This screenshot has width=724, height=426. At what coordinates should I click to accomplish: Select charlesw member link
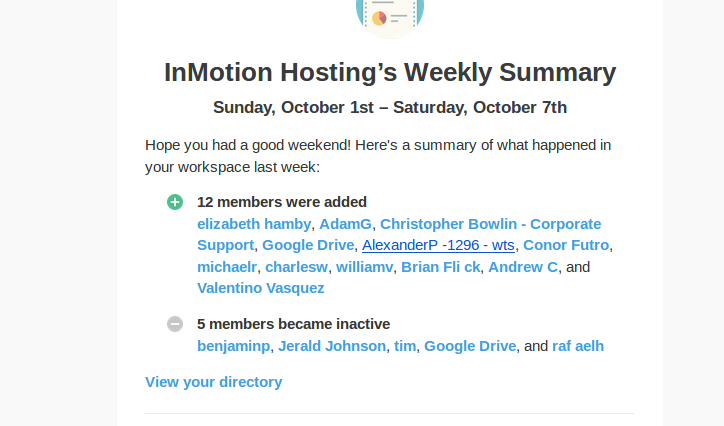point(297,267)
